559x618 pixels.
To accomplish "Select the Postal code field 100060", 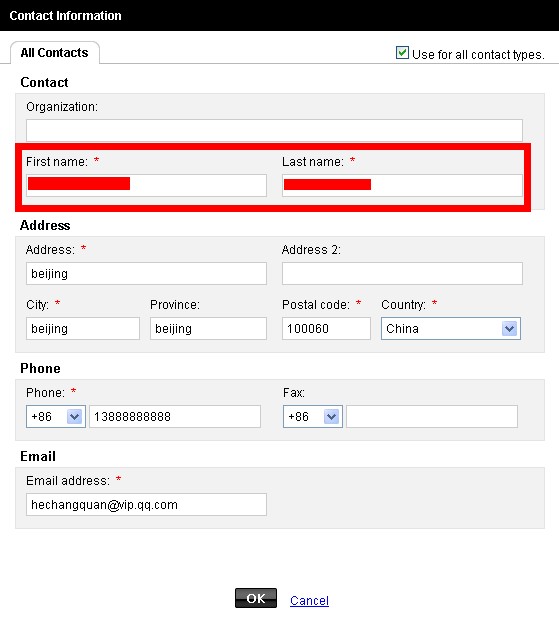I will pos(326,328).
